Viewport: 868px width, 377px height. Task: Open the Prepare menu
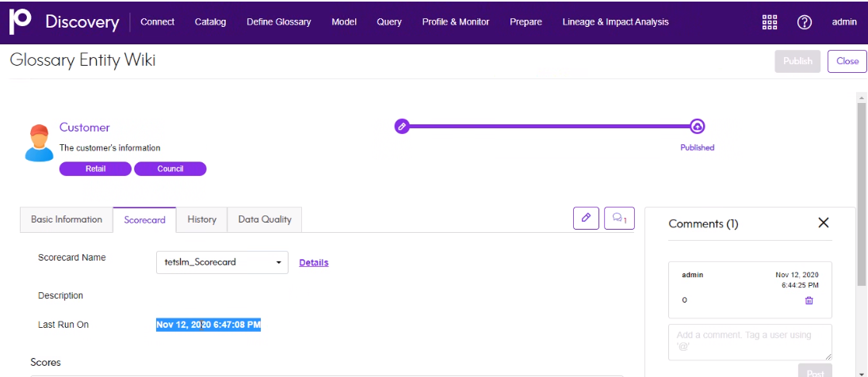(x=526, y=22)
